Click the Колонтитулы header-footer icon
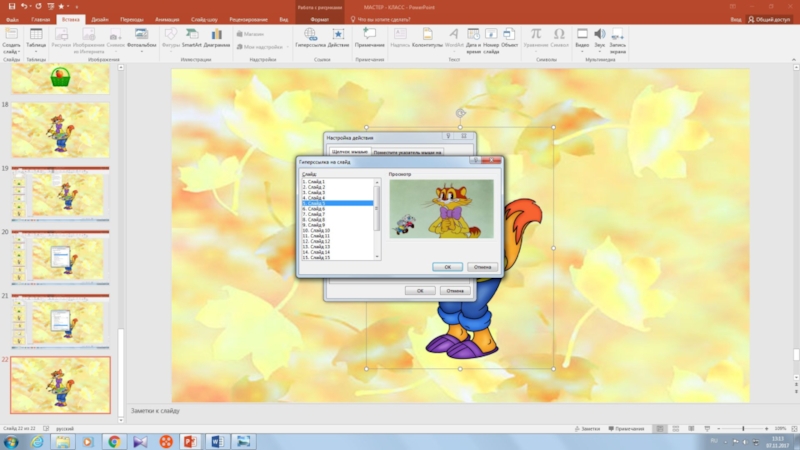Screen dimensions: 800x450 pos(427,36)
